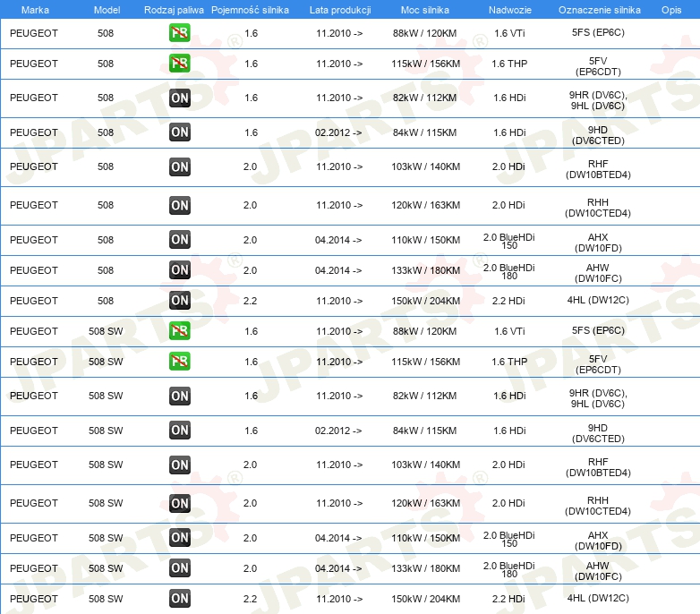700x614 pixels.
Task: Click 1.6 VTi body cell for 508 SW
Action: (x=509, y=331)
